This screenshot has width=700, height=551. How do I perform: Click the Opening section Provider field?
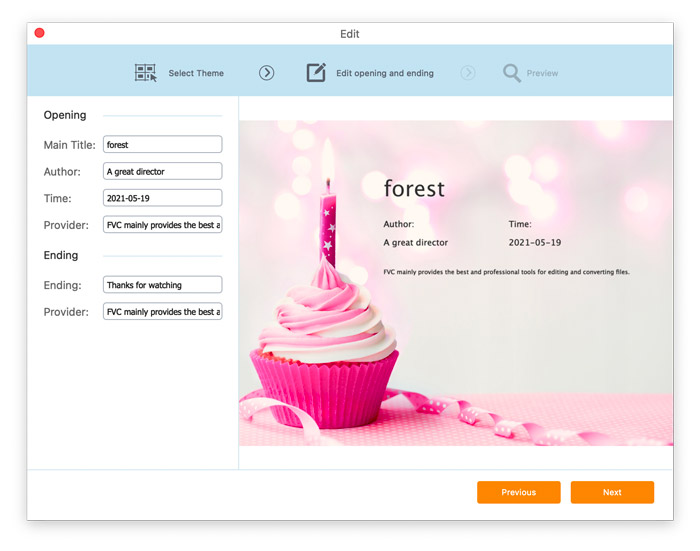click(x=162, y=225)
